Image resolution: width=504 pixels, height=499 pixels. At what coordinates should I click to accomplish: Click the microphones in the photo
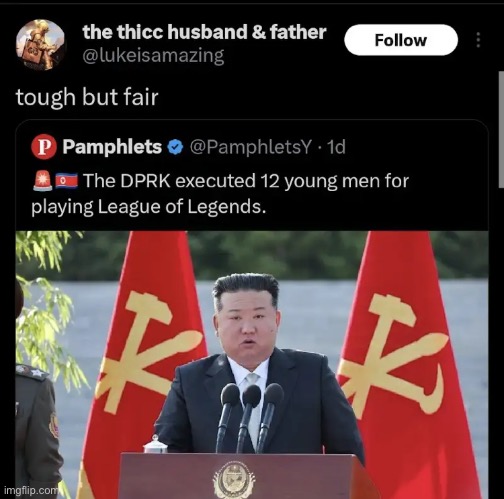(250, 417)
